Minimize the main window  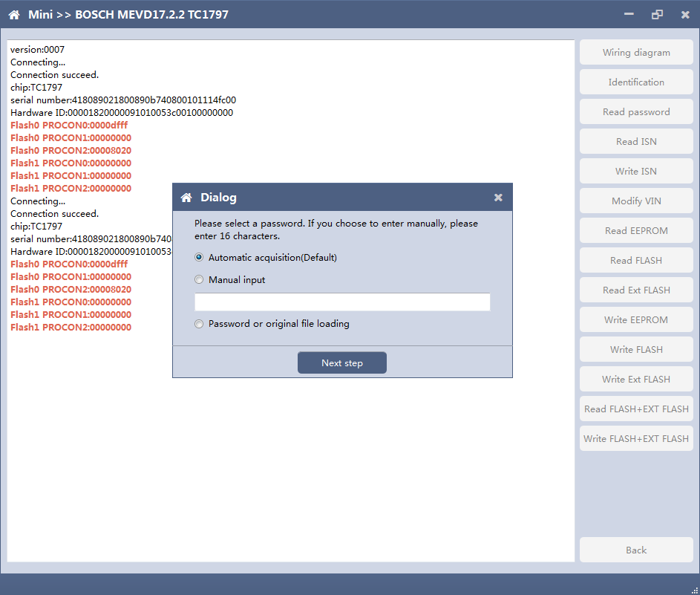(x=629, y=14)
